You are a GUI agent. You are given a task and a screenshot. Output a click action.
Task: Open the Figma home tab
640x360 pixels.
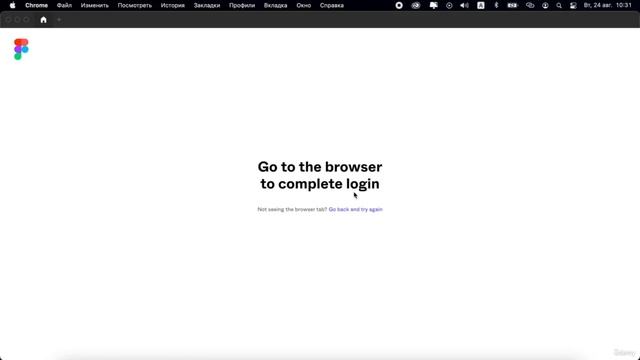click(x=43, y=20)
